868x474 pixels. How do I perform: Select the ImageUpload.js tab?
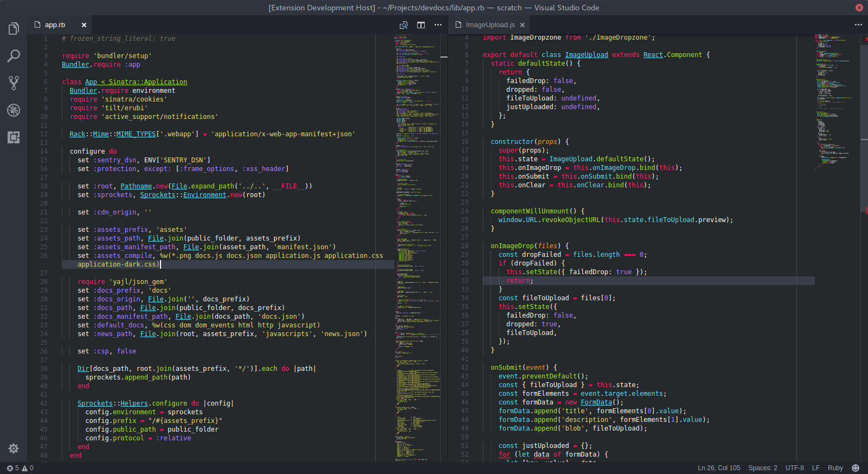pyautogui.click(x=490, y=25)
